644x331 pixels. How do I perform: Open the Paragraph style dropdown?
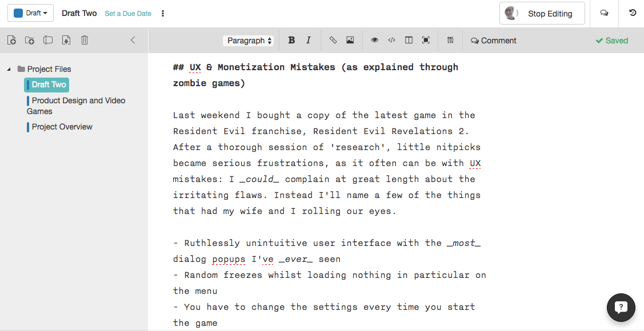click(x=249, y=41)
